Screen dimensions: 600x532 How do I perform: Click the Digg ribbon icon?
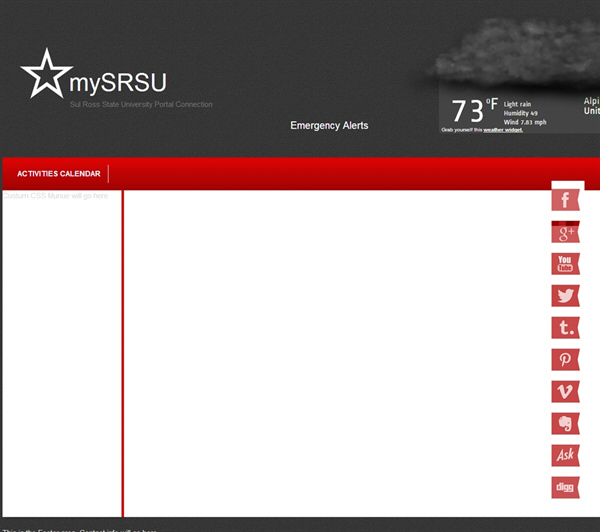[565, 488]
